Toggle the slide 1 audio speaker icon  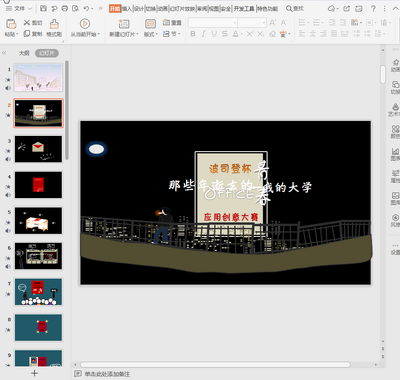click(8, 88)
